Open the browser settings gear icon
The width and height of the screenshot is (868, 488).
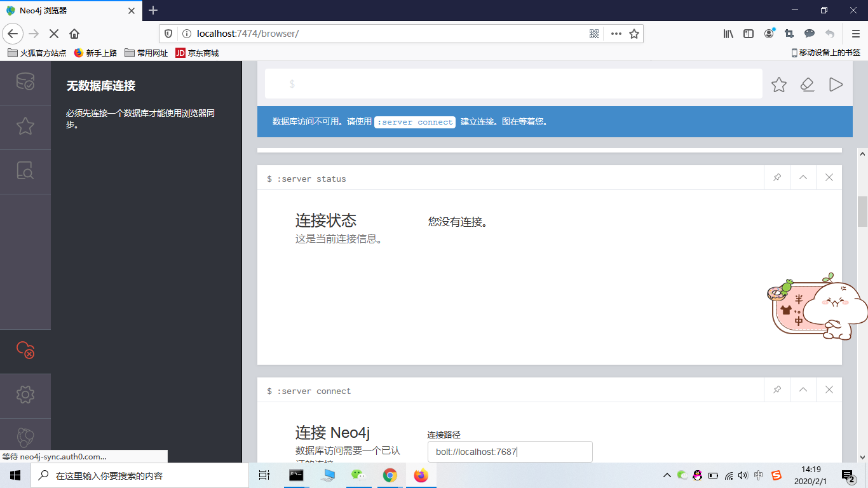tap(25, 395)
